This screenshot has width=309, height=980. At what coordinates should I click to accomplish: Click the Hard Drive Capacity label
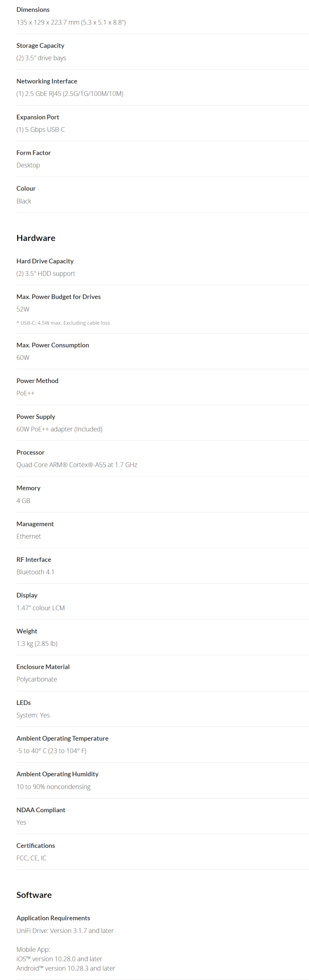coord(45,261)
